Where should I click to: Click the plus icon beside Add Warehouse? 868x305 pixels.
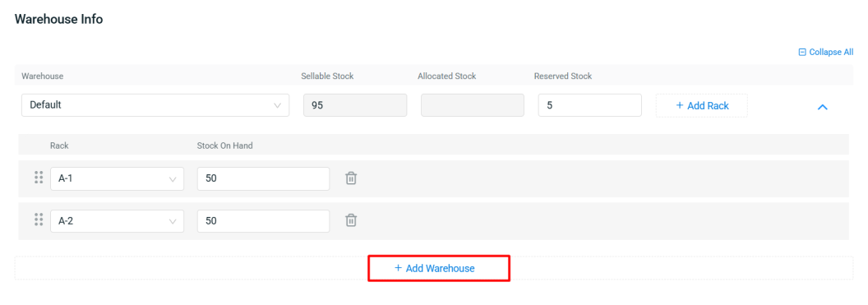(398, 268)
